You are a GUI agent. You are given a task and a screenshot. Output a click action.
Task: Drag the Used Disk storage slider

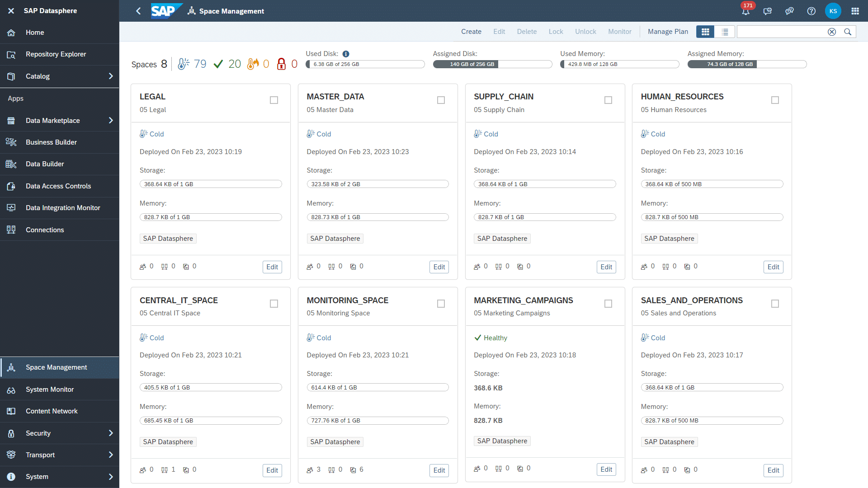click(x=308, y=64)
